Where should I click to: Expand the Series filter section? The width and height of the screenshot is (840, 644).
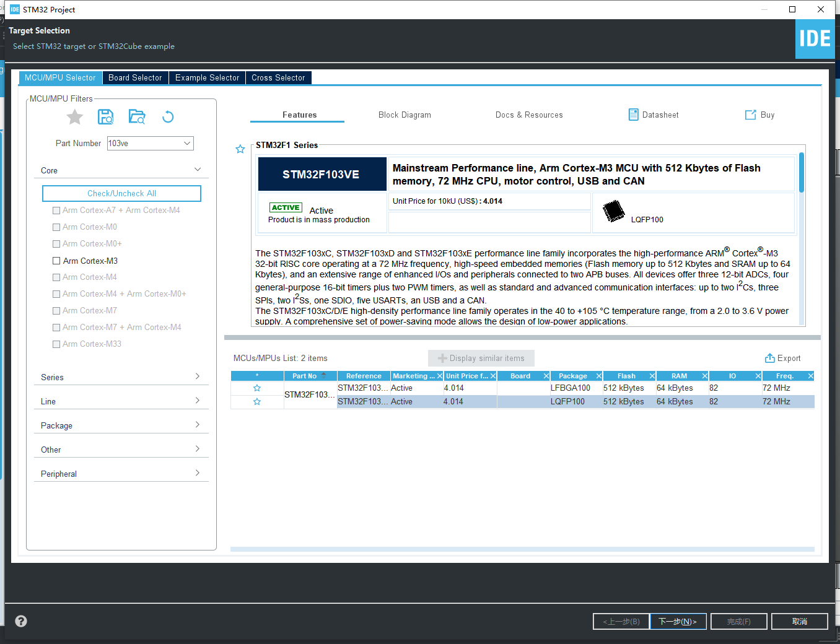pyautogui.click(x=198, y=376)
